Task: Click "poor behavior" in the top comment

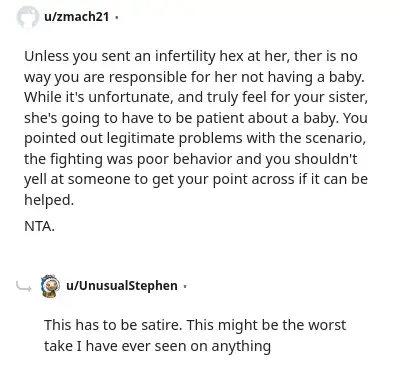Action: pos(184,159)
